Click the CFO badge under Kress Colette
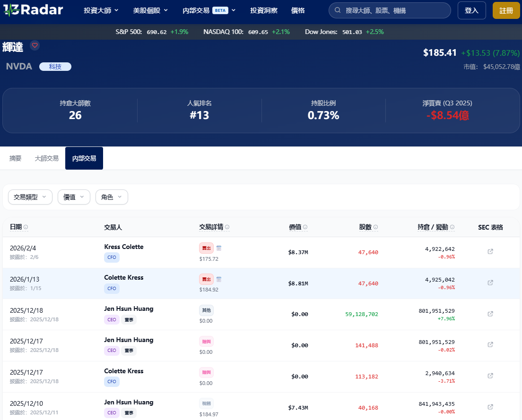Screen dimensions: 522x420 pyautogui.click(x=112, y=257)
